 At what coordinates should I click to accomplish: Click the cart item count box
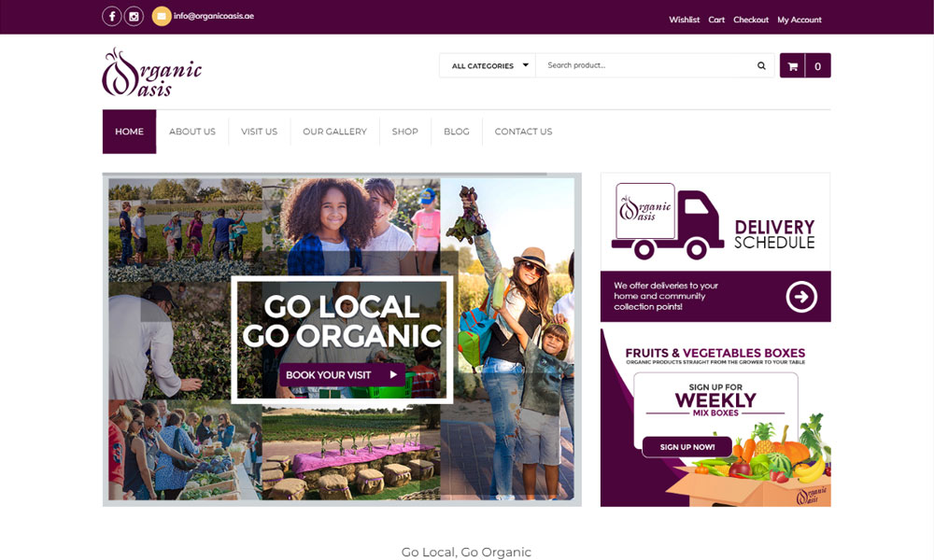tap(818, 66)
